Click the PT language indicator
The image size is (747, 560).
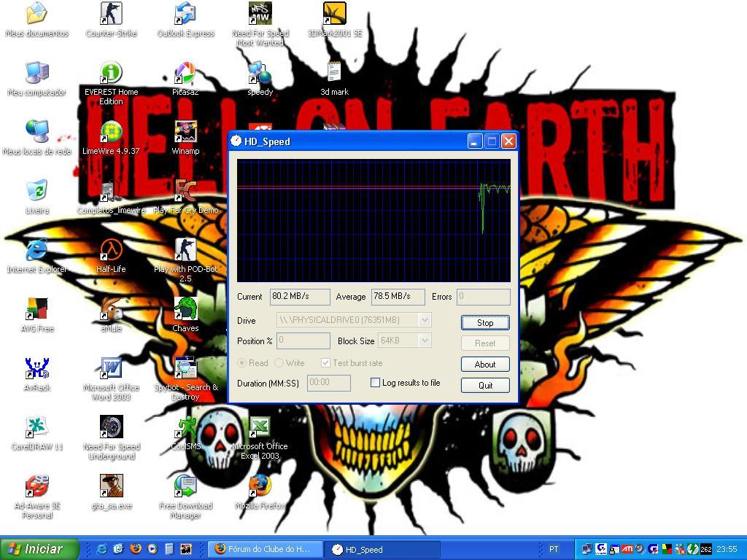553,549
